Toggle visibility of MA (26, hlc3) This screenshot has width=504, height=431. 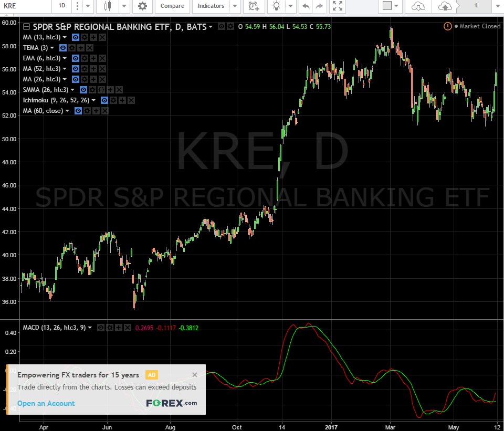click(76, 79)
